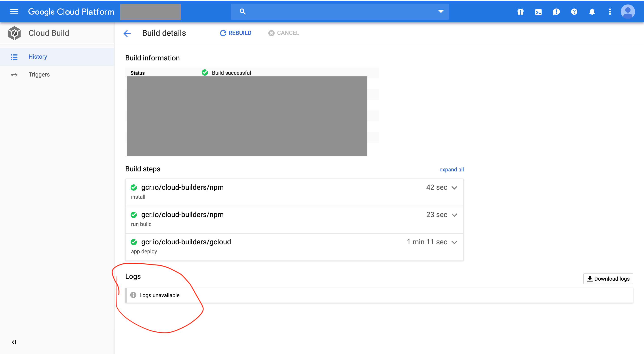Image resolution: width=644 pixels, height=354 pixels.
Task: Select Triggers in the sidebar
Action: pos(39,75)
